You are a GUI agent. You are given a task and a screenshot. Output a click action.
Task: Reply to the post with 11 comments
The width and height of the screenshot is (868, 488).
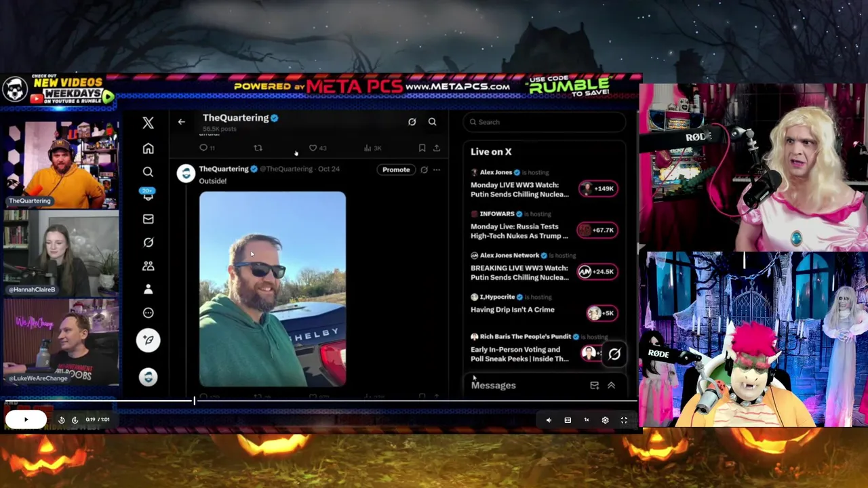point(207,148)
